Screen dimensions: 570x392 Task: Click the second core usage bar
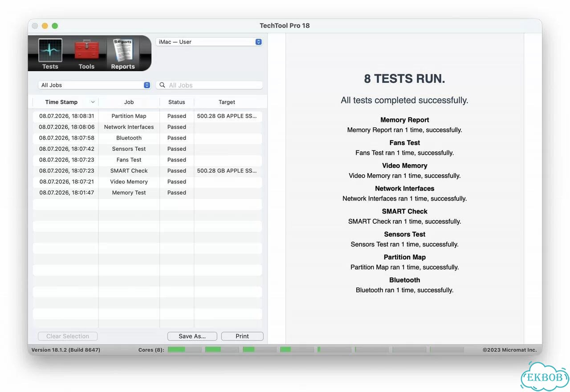point(222,350)
